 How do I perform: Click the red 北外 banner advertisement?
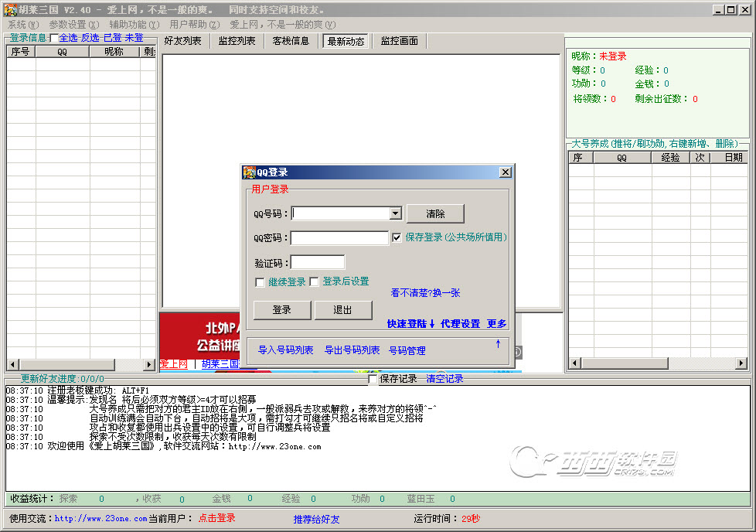[200, 336]
